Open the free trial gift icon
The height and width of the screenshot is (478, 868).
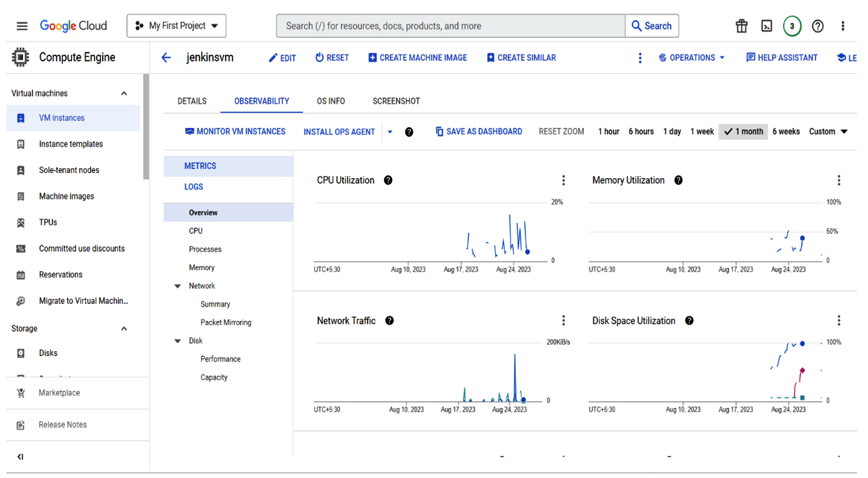pos(742,26)
